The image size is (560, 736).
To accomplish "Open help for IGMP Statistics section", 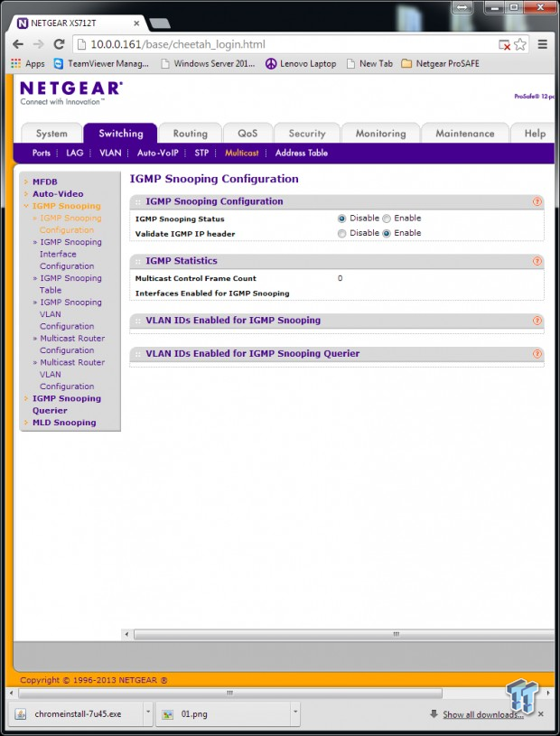I will tap(537, 262).
